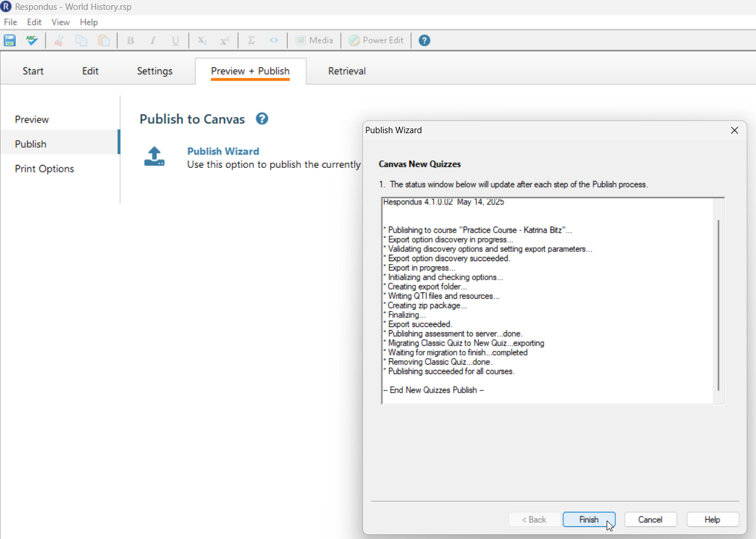This screenshot has width=756, height=539.
Task: Select Print Options in the sidebar
Action: click(x=45, y=168)
